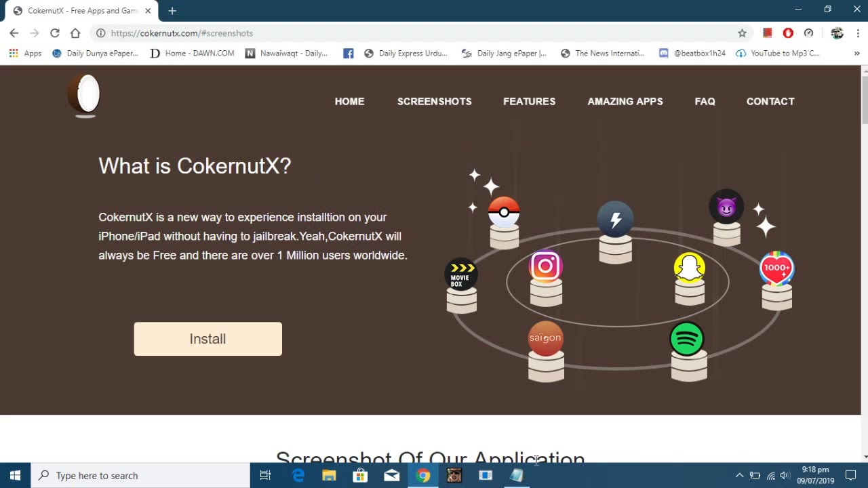Click the Spotify app icon
The image size is (868, 488).
[x=687, y=338]
